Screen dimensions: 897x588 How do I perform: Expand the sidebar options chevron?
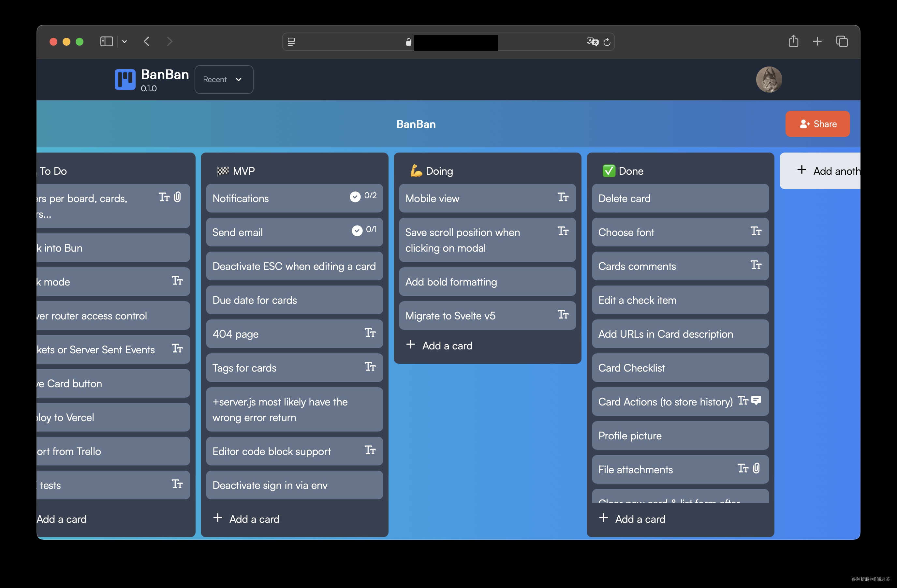[125, 42]
